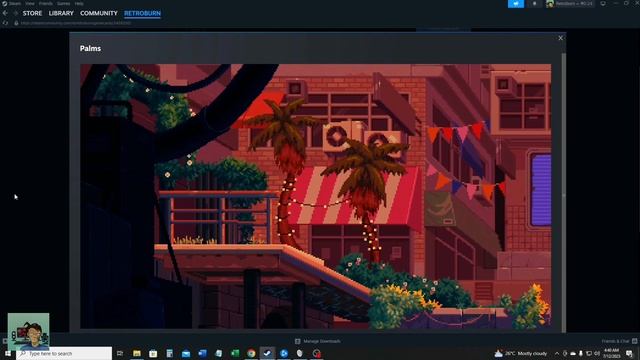
Task: Click the microphone tray icon
Action: coord(581,353)
